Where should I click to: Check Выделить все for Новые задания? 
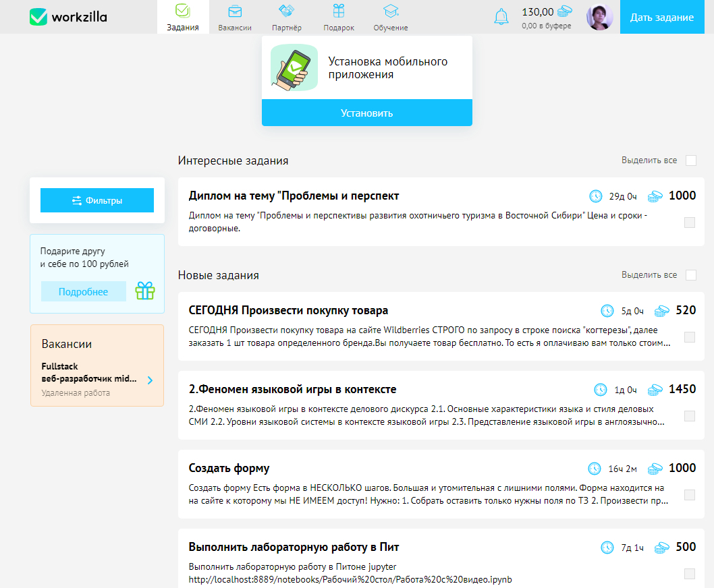[690, 275]
